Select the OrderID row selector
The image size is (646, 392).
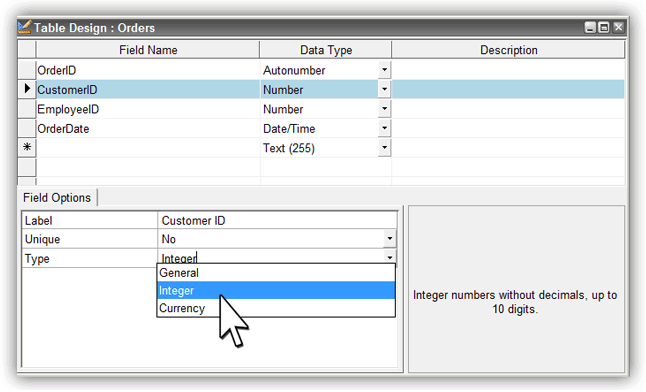coord(27,70)
